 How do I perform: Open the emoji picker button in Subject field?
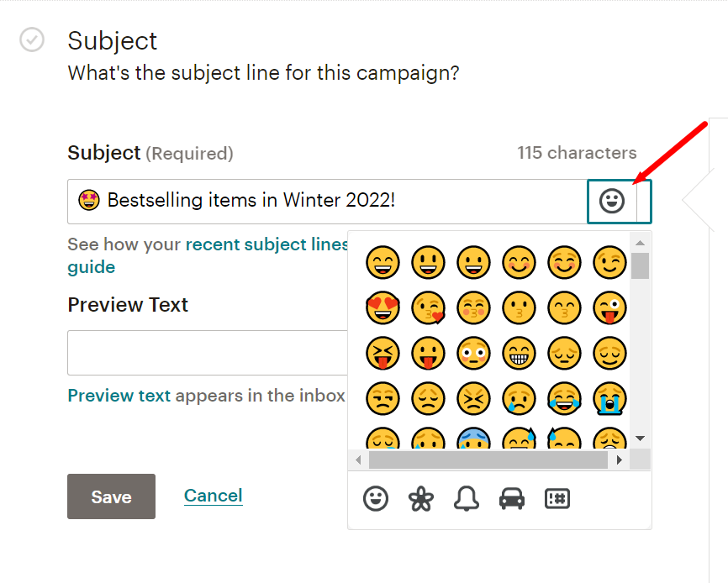coord(612,201)
